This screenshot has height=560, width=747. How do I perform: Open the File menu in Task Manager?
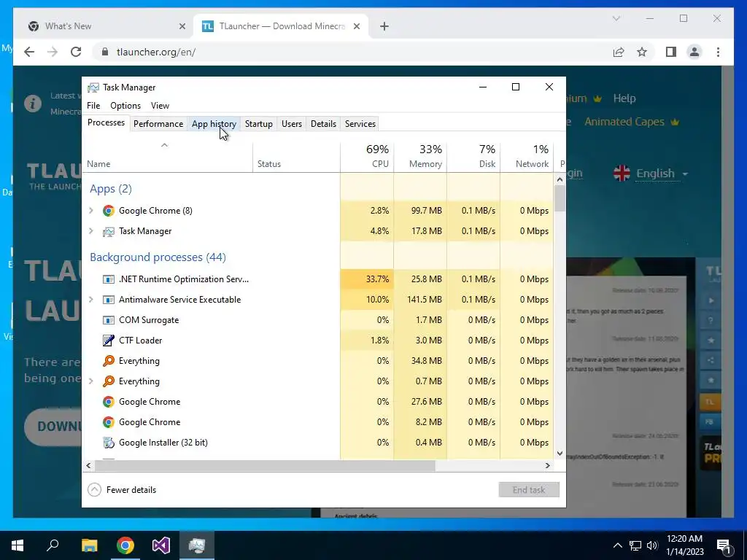(93, 106)
